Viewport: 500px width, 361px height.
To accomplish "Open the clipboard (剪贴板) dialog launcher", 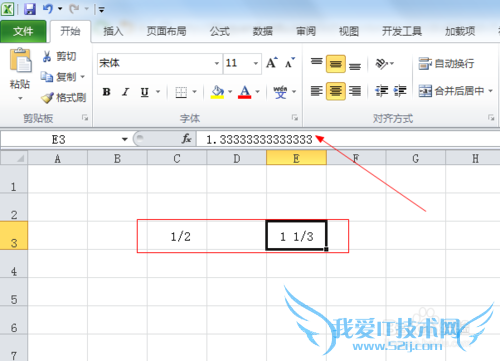I will [85, 118].
